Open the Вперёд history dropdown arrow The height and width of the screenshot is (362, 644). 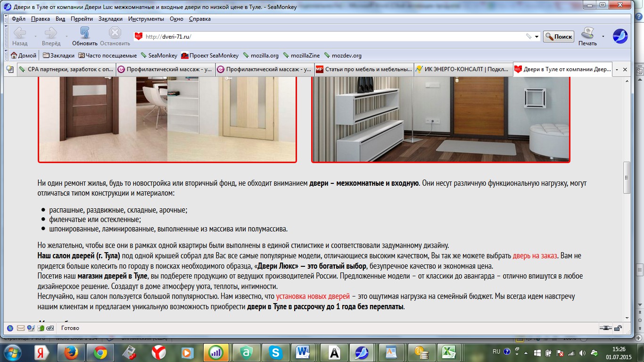[66, 36]
